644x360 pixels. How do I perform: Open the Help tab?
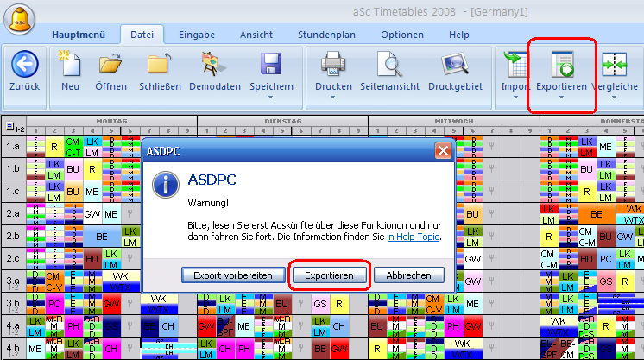coord(458,35)
